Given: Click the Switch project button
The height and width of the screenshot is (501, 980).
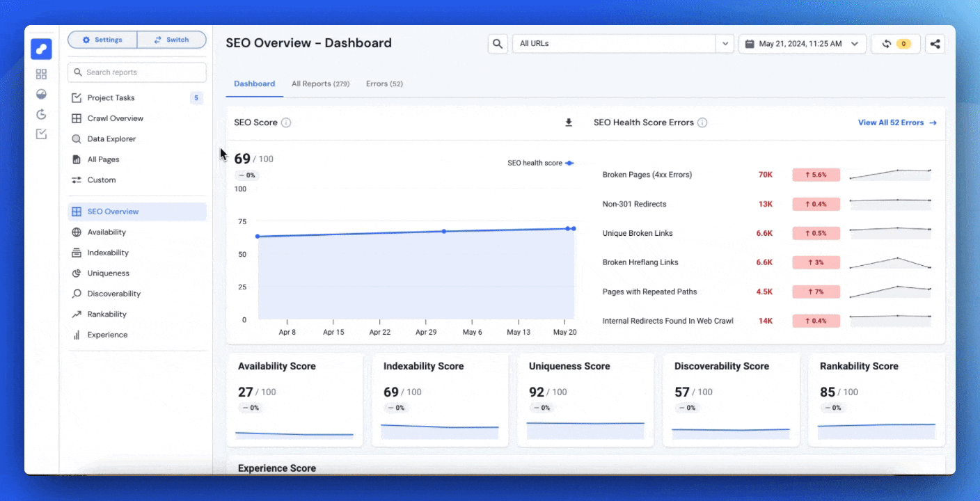Looking at the screenshot, I should pos(171,40).
